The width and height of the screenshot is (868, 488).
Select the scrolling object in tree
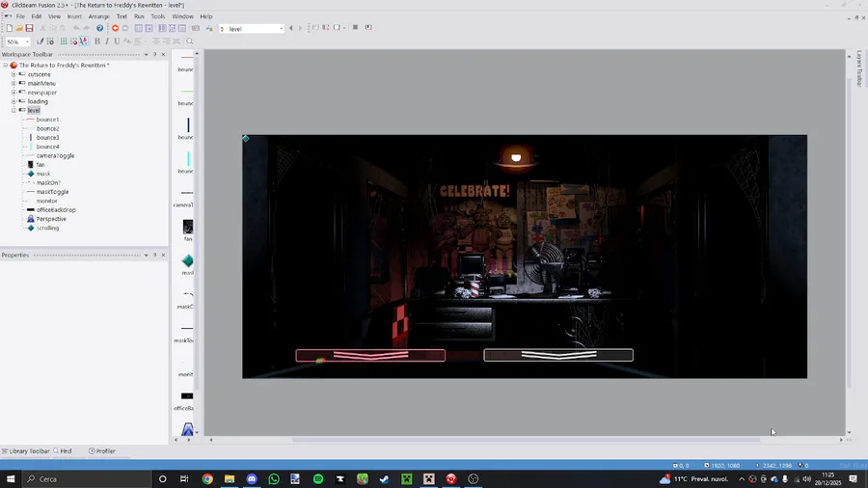tap(47, 228)
